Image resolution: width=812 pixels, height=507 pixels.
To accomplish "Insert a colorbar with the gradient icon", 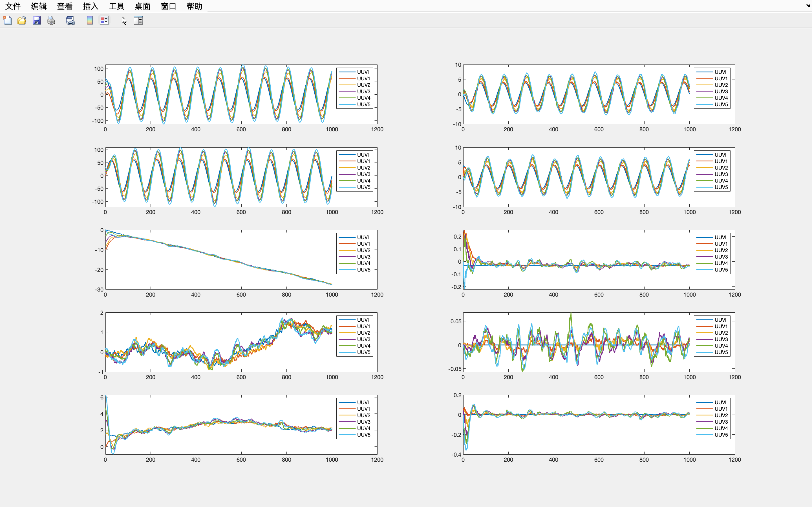I will [x=90, y=21].
